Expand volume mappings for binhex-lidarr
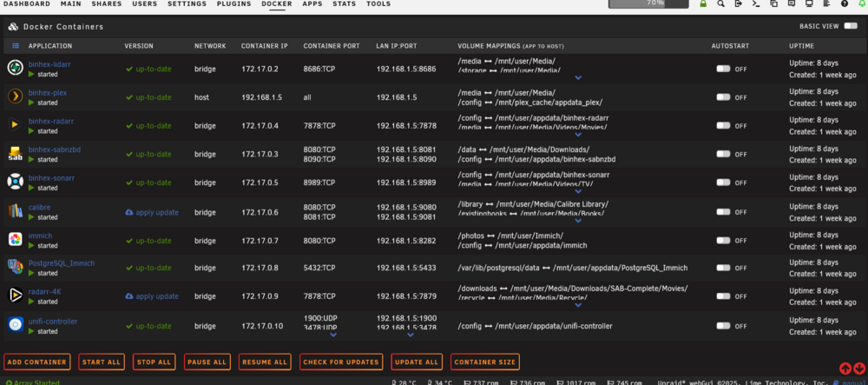868x385 pixels. coord(578,77)
